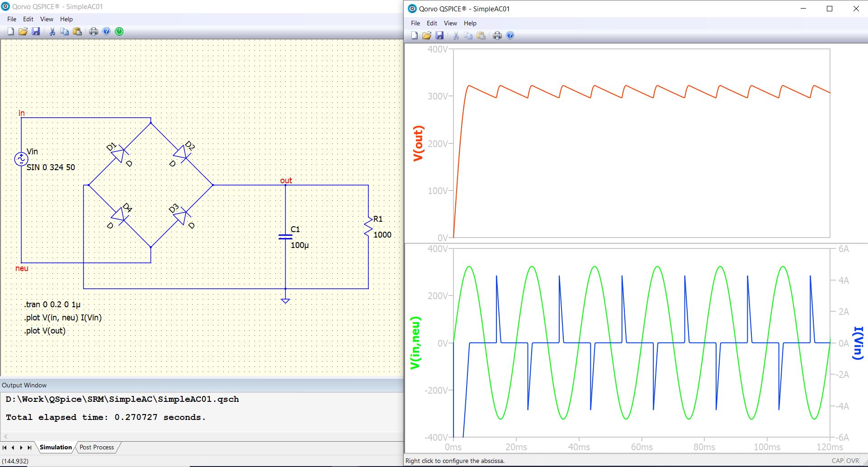Open Help menu in schematic window
Screen dimensions: 868x467
66,19
